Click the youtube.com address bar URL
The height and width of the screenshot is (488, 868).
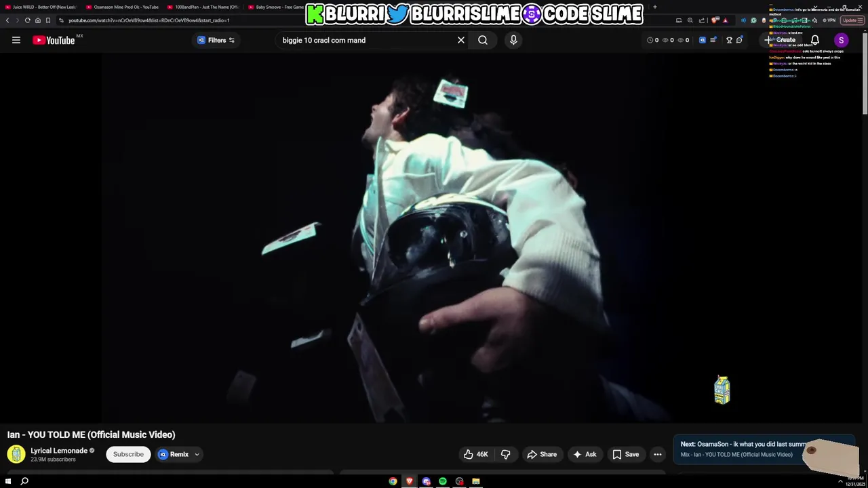point(149,20)
